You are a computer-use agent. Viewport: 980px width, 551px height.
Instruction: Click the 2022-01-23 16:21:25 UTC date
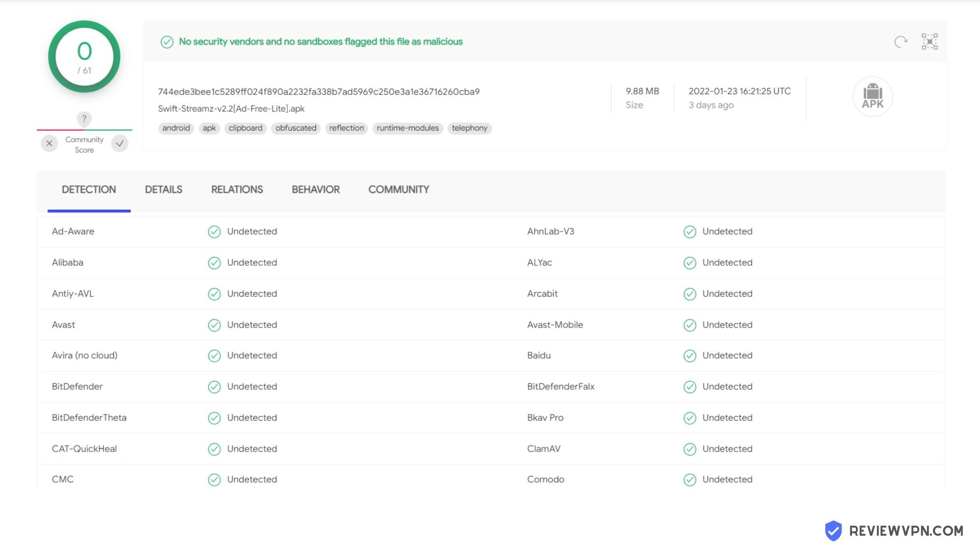coord(740,91)
